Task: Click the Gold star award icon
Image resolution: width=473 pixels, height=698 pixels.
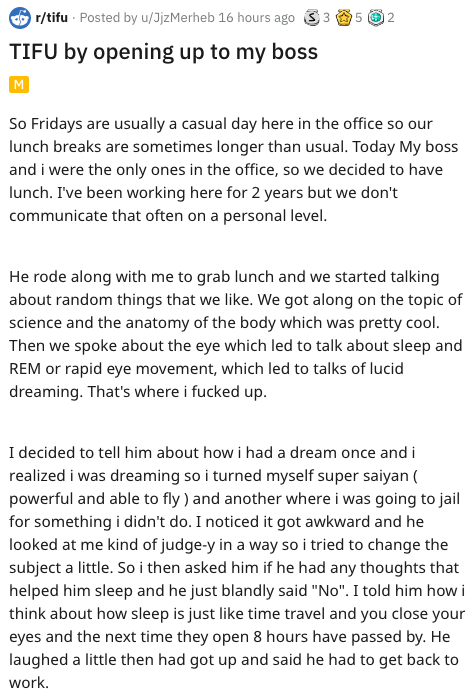Action: tap(344, 18)
